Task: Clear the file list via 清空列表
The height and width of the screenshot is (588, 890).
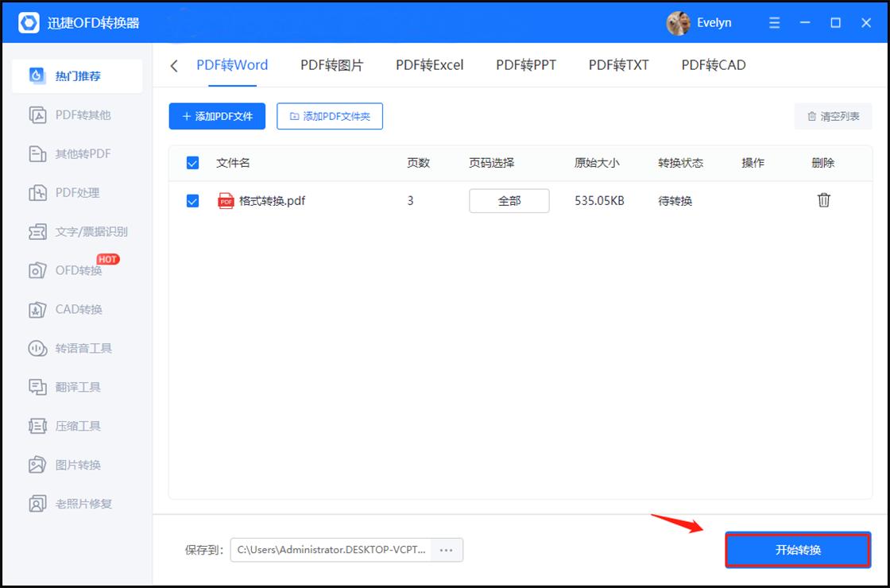Action: [833, 116]
